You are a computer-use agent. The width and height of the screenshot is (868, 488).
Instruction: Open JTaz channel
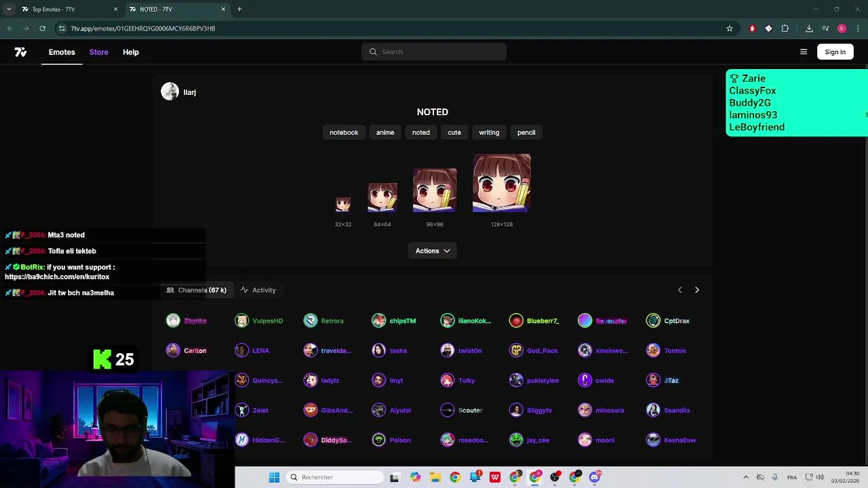click(x=663, y=380)
